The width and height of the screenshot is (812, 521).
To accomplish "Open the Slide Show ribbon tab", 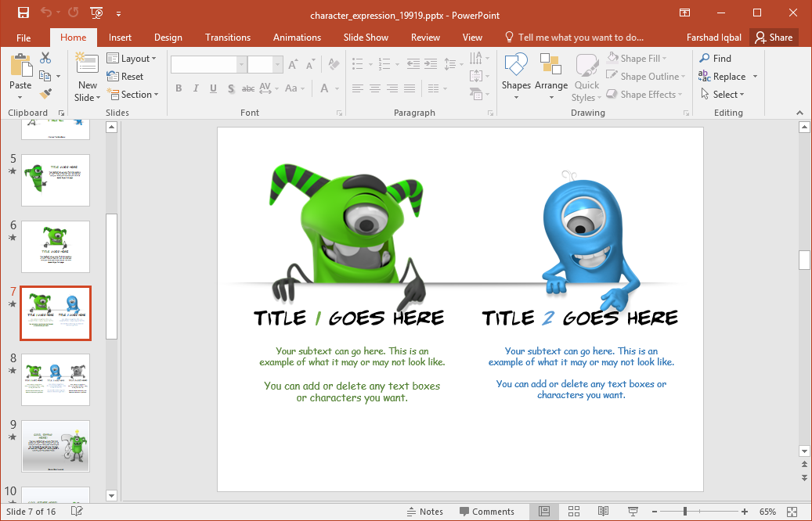I will tap(366, 37).
